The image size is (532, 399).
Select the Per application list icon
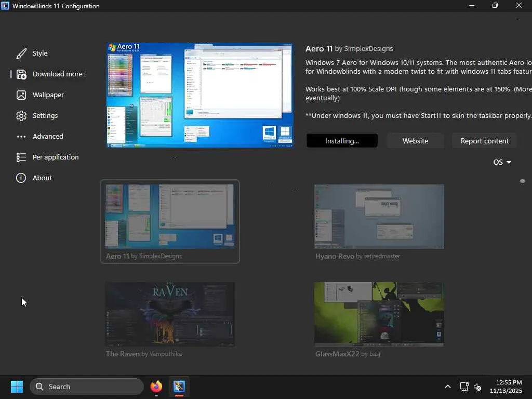click(21, 157)
